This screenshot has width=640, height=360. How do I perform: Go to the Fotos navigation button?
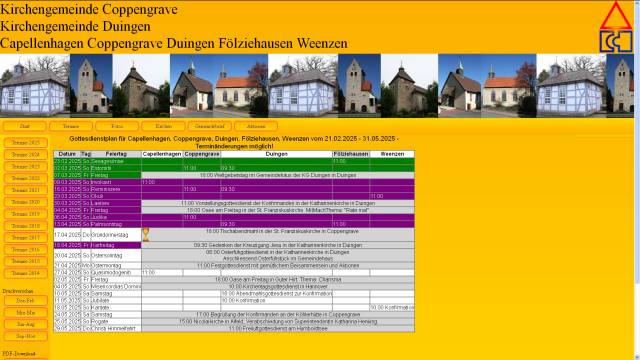(117, 126)
